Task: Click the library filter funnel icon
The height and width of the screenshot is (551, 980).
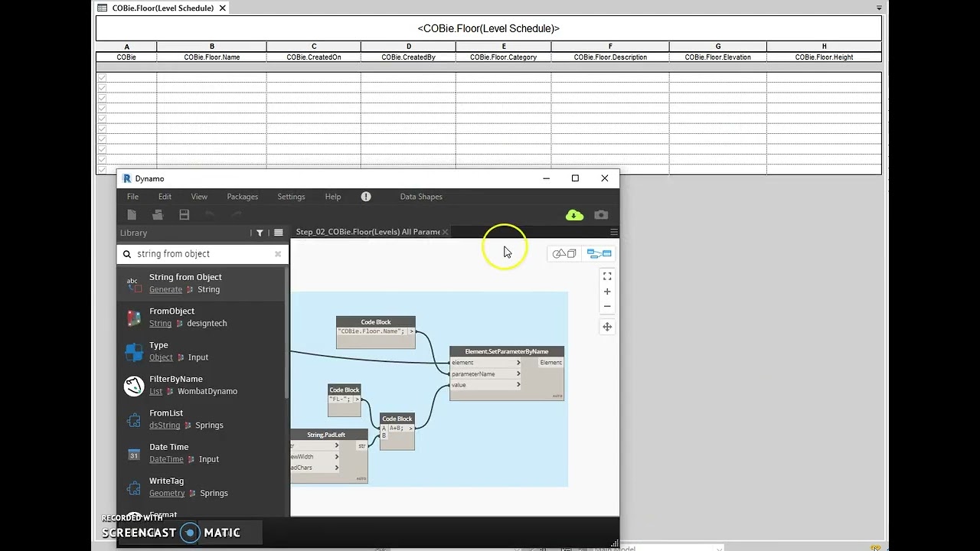Action: coord(260,233)
